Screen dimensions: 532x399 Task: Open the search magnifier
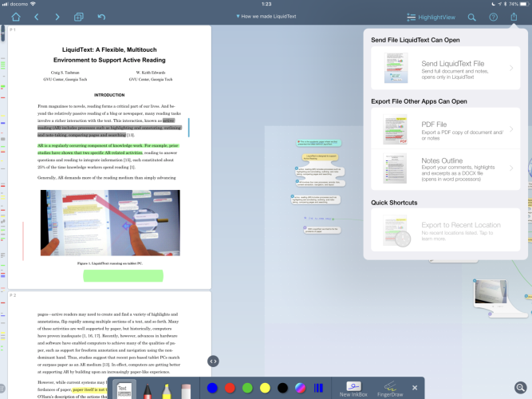tap(472, 17)
